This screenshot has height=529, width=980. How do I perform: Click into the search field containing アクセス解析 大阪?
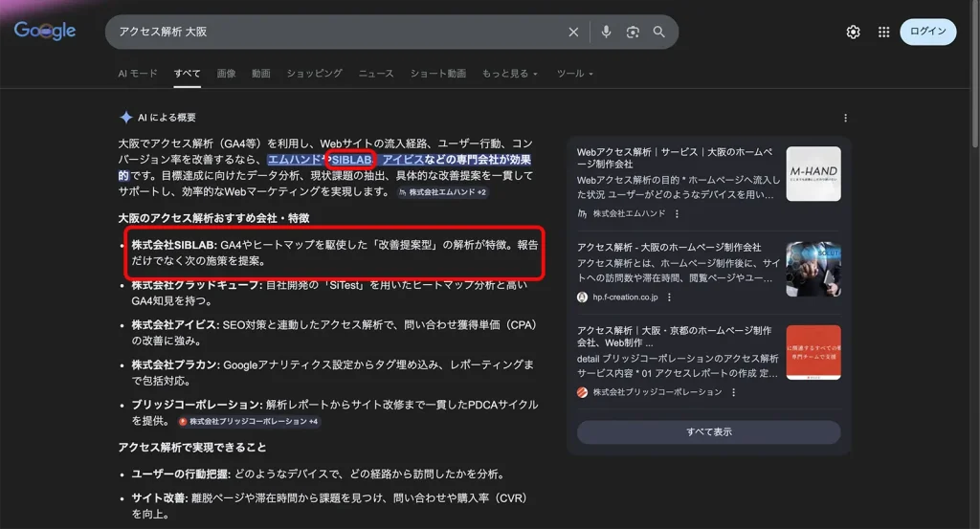(x=338, y=32)
